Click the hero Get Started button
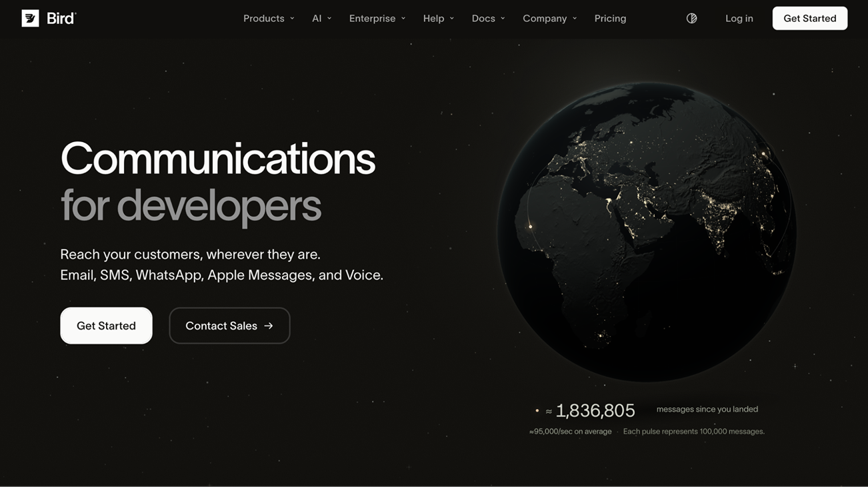This screenshot has width=868, height=487. click(x=106, y=326)
